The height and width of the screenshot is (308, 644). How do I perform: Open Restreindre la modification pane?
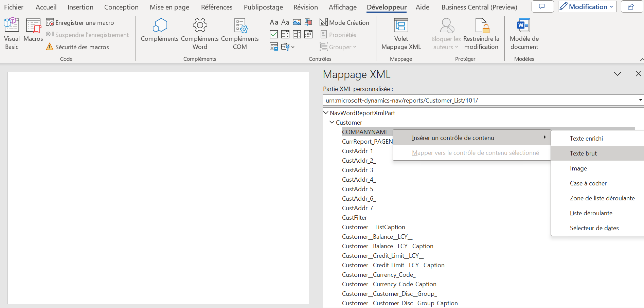[481, 34]
